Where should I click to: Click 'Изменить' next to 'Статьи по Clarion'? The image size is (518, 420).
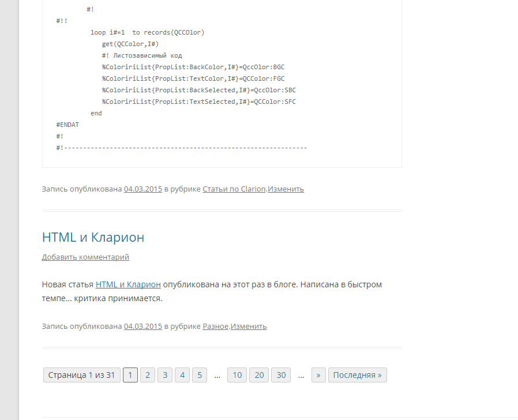click(x=286, y=189)
